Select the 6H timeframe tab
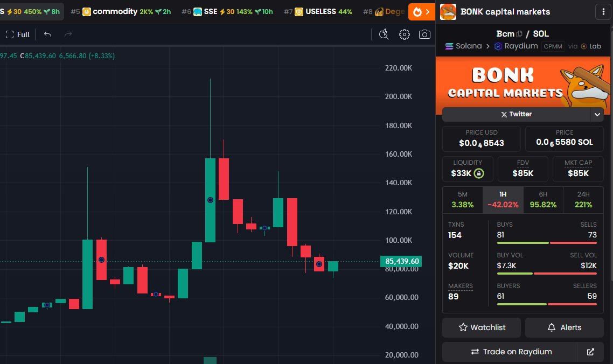Screen dimensions: 613x364 click(543, 200)
